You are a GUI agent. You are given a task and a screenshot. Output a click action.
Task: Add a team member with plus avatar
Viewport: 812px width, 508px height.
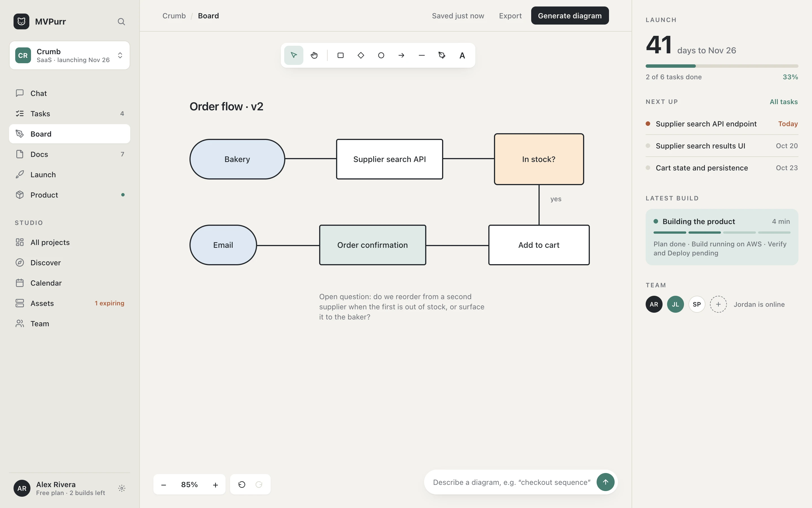(x=718, y=305)
